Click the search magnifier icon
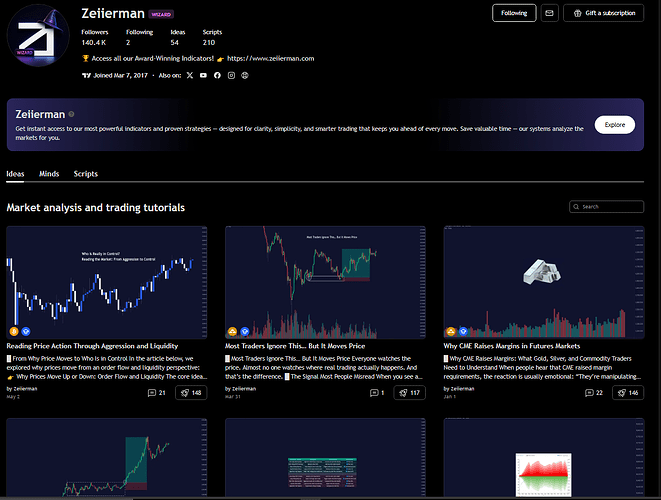The height and width of the screenshot is (500, 661). [576, 207]
